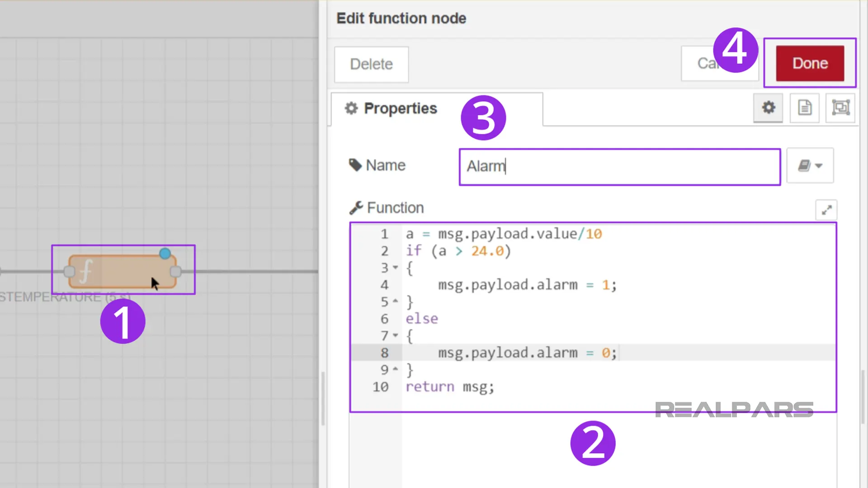Switch to the Properties tab
The image size is (868, 488).
pyautogui.click(x=392, y=108)
